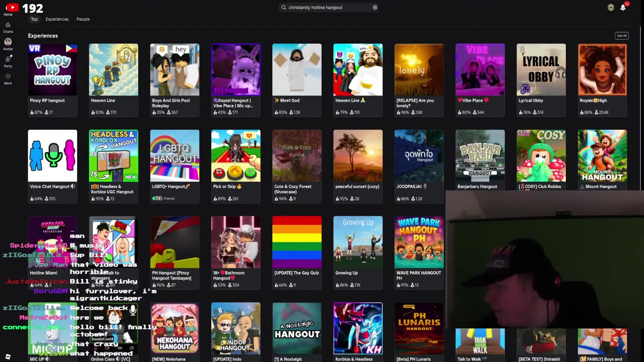Viewport: 644px width, 362px height.
Task: Select the People tab
Action: [83, 19]
